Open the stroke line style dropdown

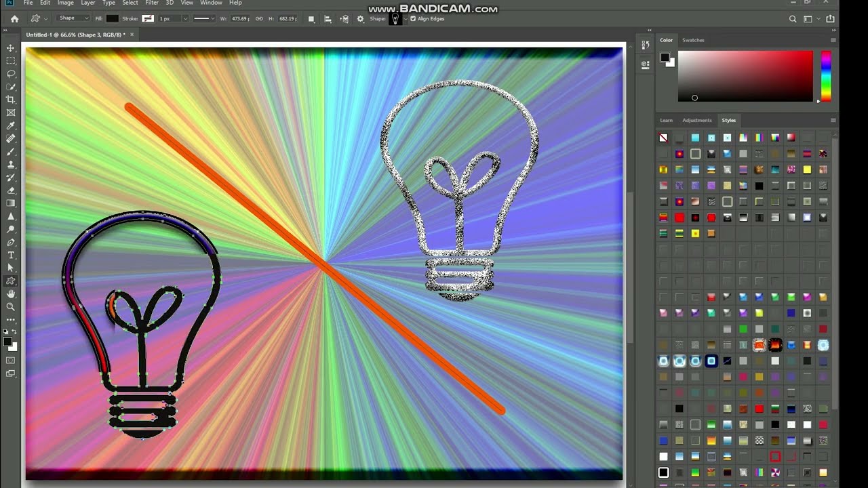click(x=204, y=19)
